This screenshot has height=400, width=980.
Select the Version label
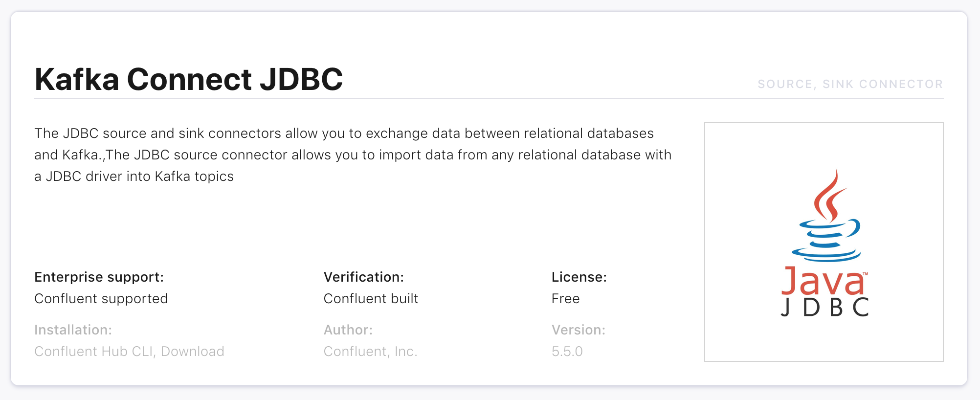(579, 330)
